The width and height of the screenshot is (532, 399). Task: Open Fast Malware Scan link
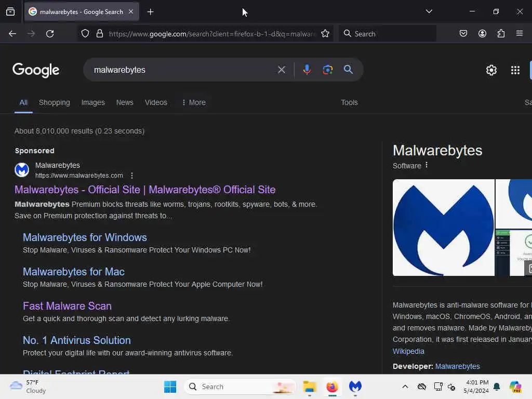coord(67,306)
